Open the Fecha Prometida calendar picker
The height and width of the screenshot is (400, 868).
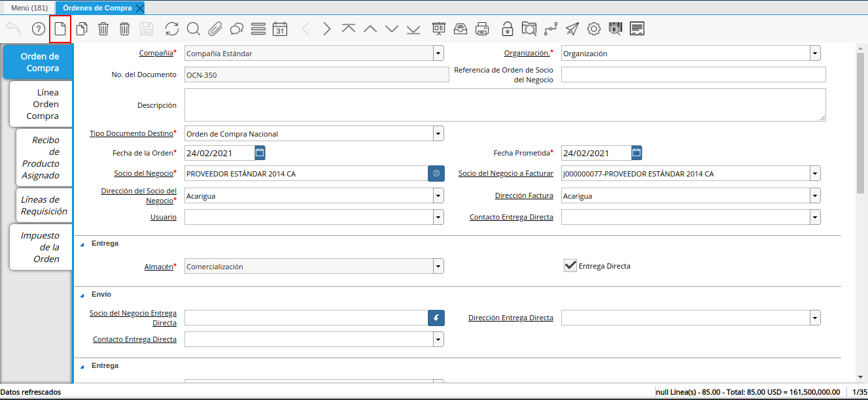[x=637, y=153]
